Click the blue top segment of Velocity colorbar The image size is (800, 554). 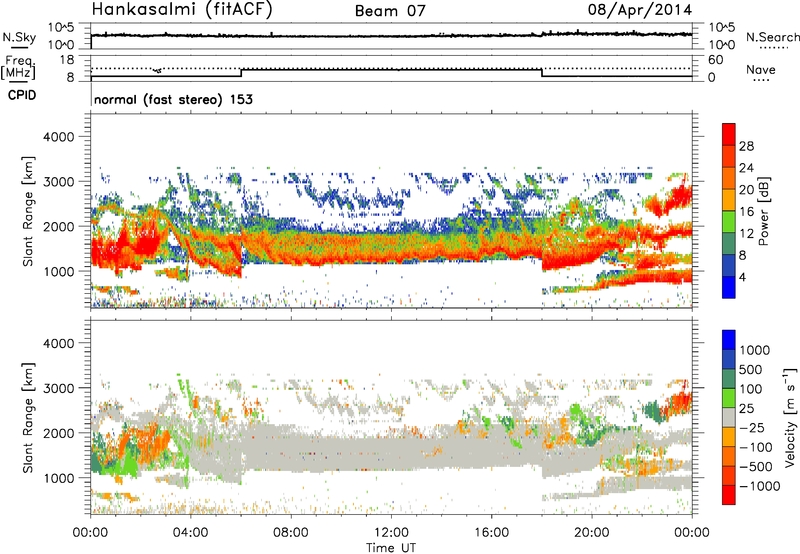(x=729, y=340)
